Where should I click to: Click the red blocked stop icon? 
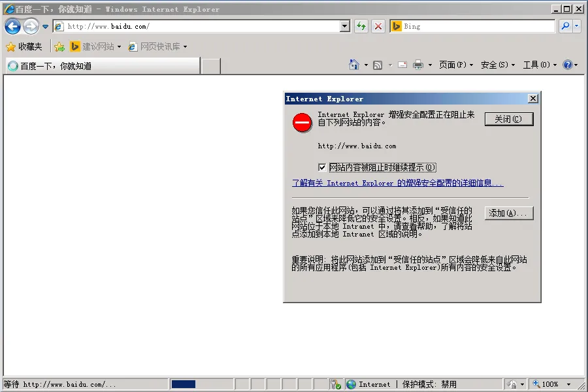click(x=302, y=122)
